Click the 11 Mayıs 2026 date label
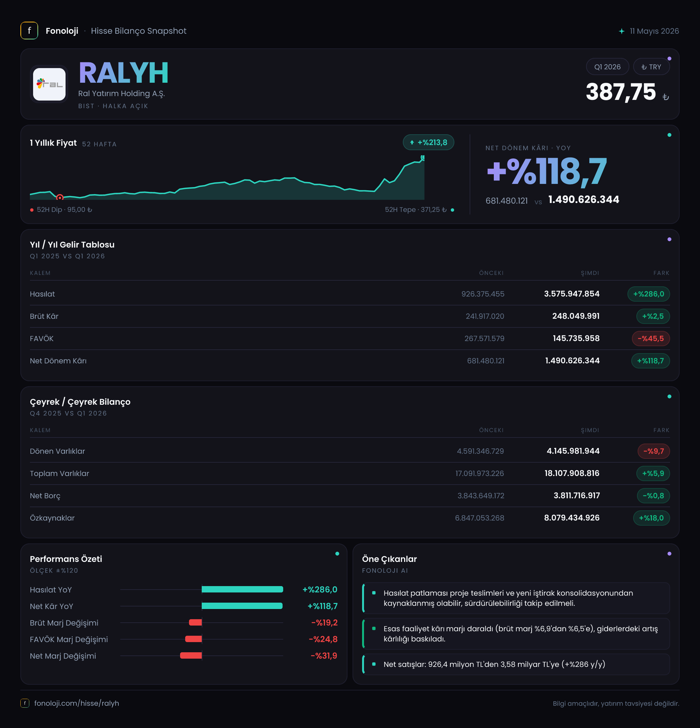 pos(654,31)
